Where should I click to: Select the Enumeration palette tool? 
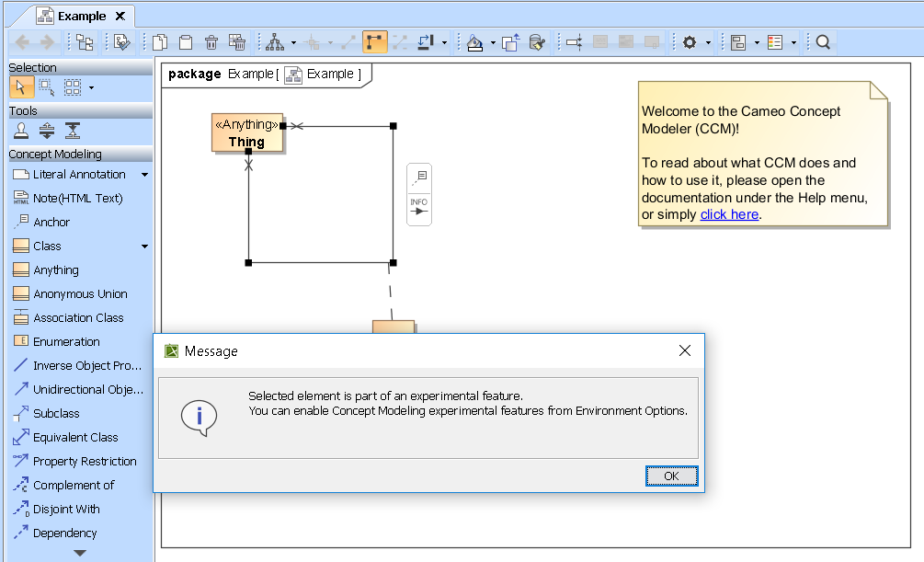pyautogui.click(x=66, y=342)
